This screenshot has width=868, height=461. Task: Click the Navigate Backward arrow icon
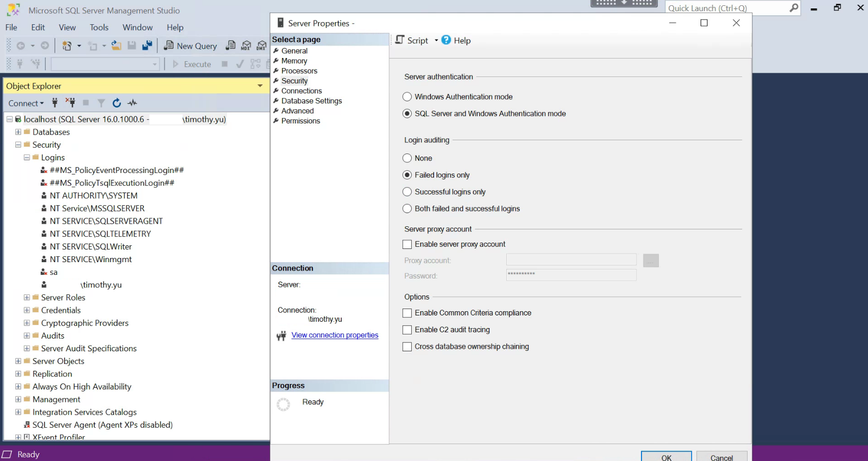[x=21, y=46]
